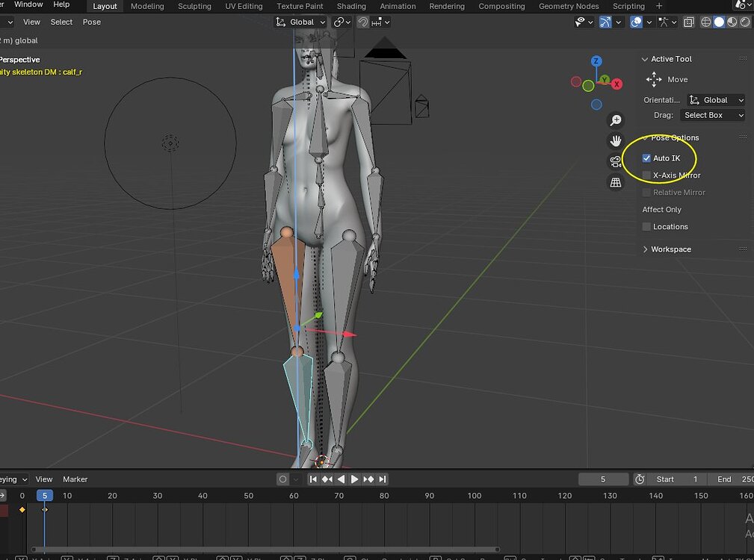Disable the Auto IK checkbox

click(646, 158)
